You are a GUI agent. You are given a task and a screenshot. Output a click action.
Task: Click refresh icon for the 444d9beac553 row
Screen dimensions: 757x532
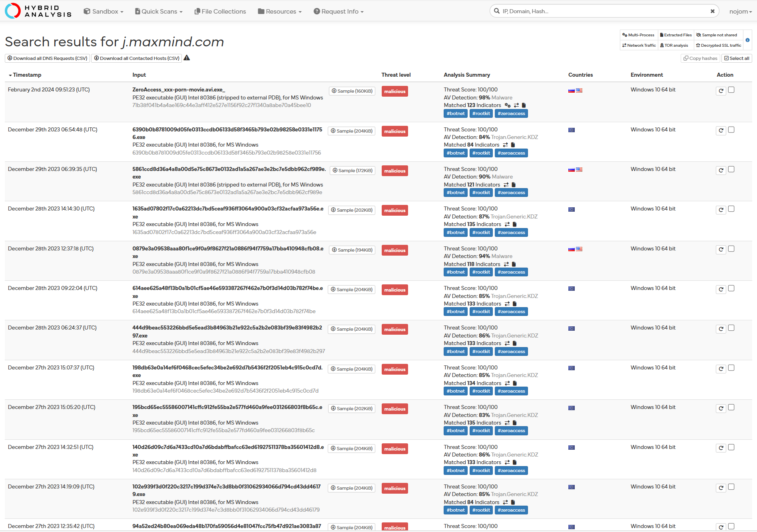point(721,329)
